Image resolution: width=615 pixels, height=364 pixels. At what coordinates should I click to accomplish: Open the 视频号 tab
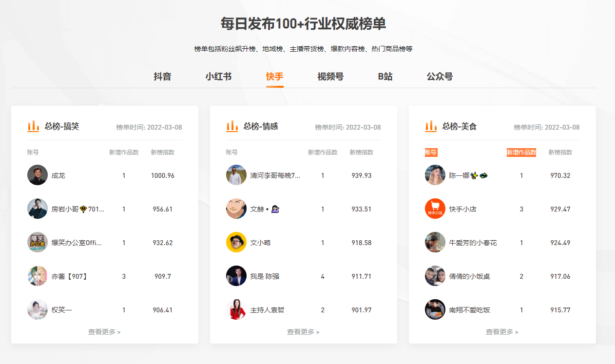[330, 77]
